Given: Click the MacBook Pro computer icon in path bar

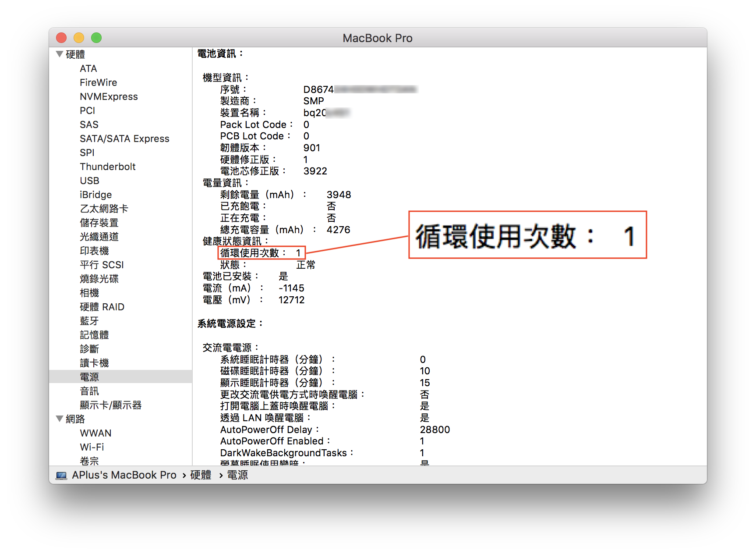Looking at the screenshot, I should tap(62, 476).
